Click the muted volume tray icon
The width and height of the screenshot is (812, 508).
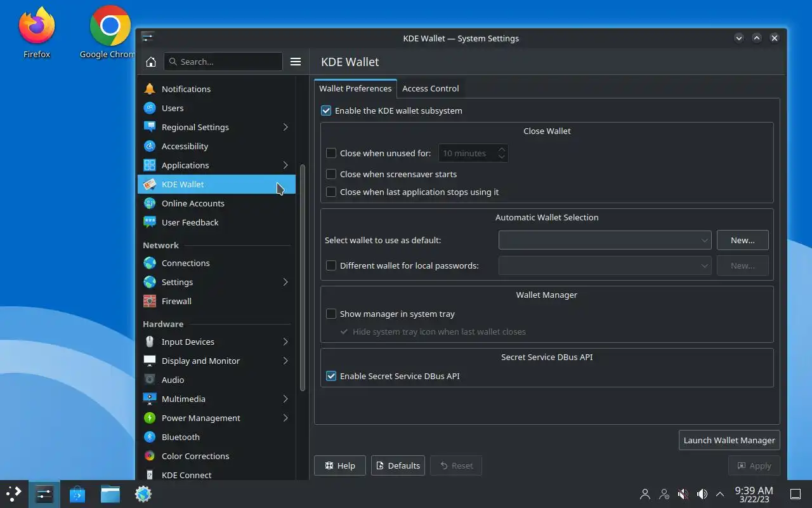tap(683, 494)
